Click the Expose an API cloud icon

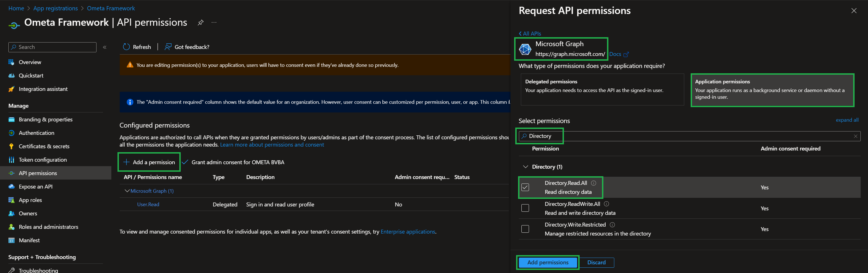point(11,186)
